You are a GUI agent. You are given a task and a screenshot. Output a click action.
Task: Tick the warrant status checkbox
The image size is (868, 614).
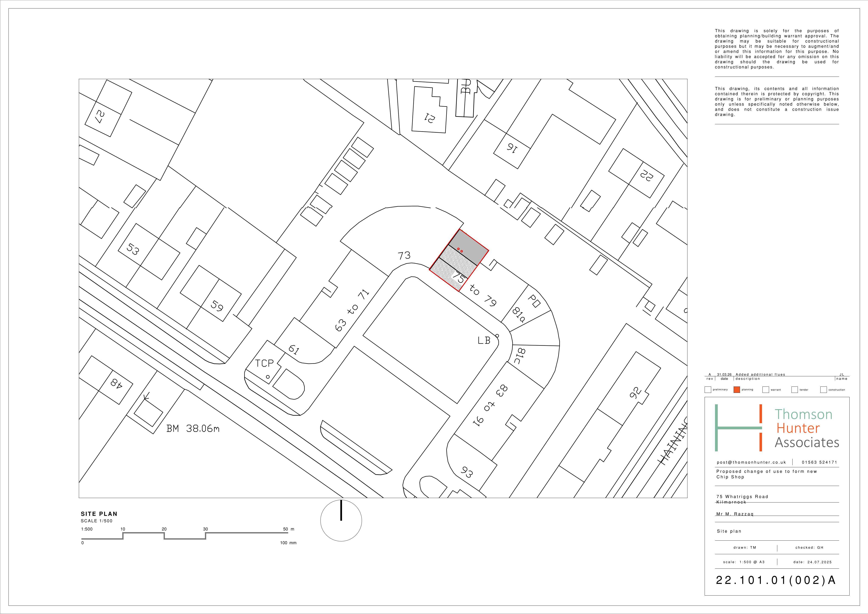coord(766,390)
